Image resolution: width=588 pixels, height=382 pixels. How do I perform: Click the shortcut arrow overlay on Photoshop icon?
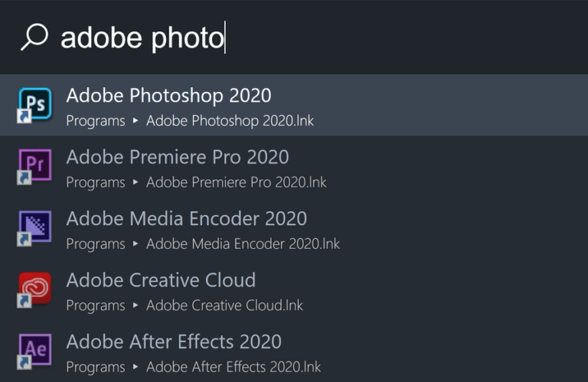pos(24,116)
